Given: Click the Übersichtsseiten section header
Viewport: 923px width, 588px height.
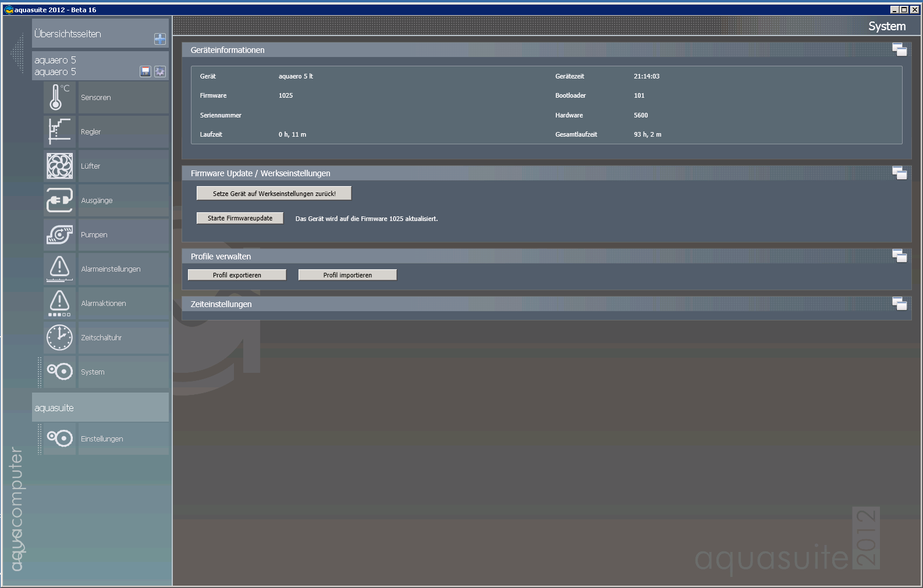Looking at the screenshot, I should coord(100,33).
